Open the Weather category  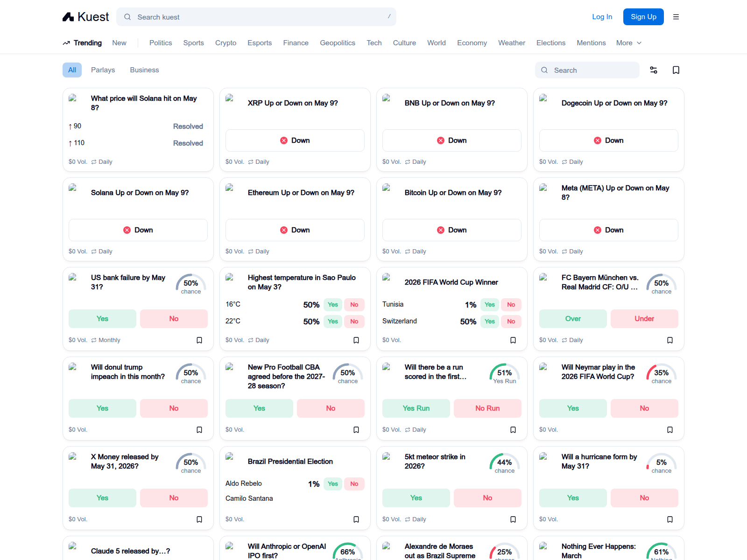512,43
